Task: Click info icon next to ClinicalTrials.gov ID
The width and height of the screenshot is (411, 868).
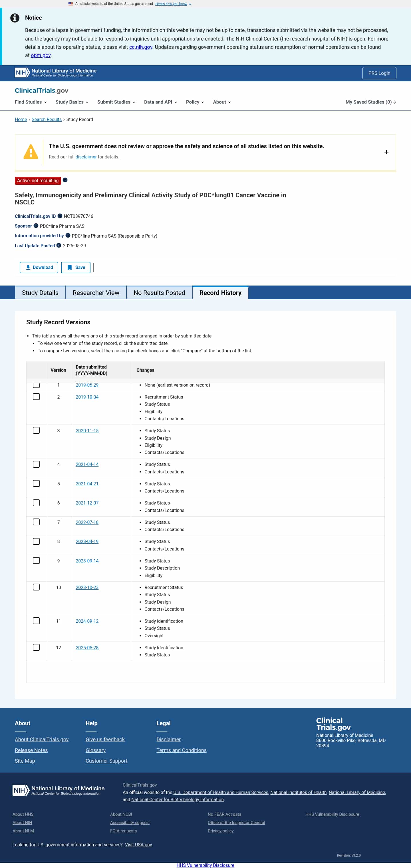Action: [x=60, y=216]
